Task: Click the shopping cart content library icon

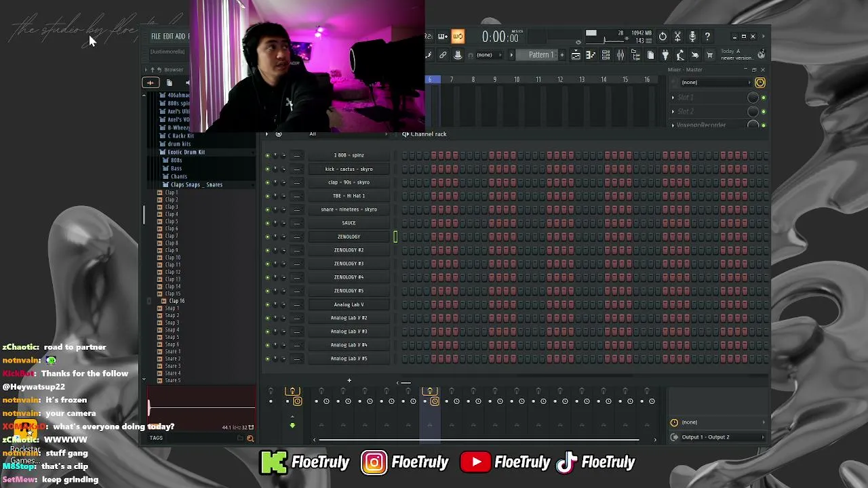Action: tap(710, 55)
